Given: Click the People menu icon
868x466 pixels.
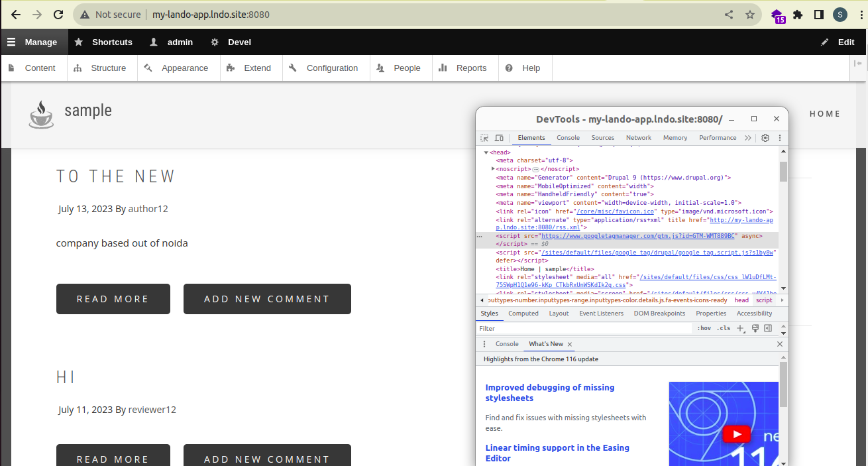Looking at the screenshot, I should (x=380, y=68).
